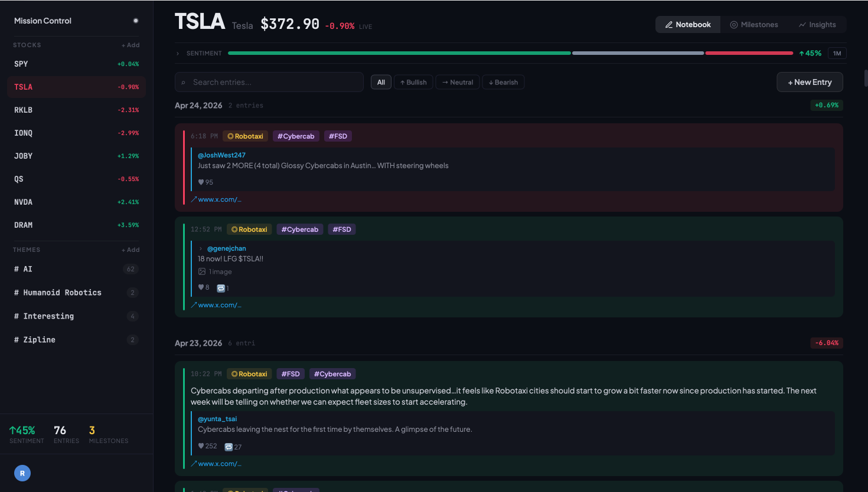Select TSLA in the stocks list
Screen dimensions: 868x492
77,87
